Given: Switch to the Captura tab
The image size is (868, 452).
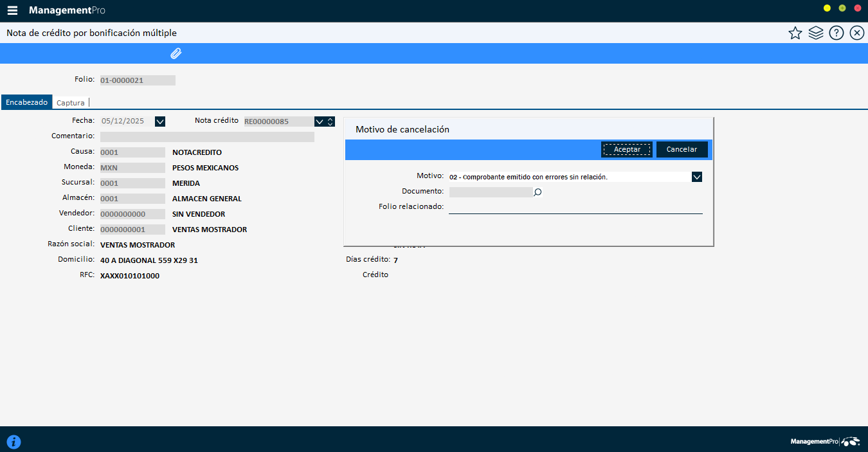Looking at the screenshot, I should (70, 102).
